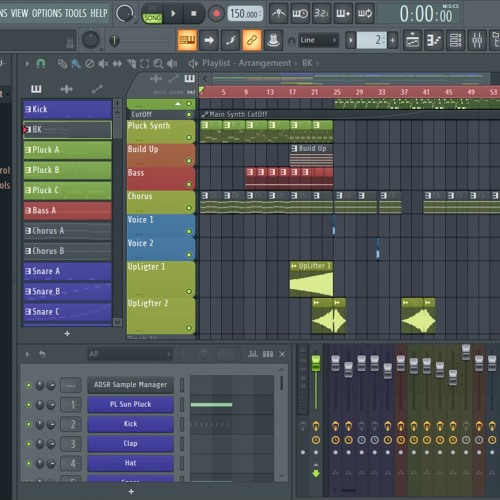The height and width of the screenshot is (500, 500).
Task: Open ADSR Sample Manager channel
Action: tap(130, 385)
